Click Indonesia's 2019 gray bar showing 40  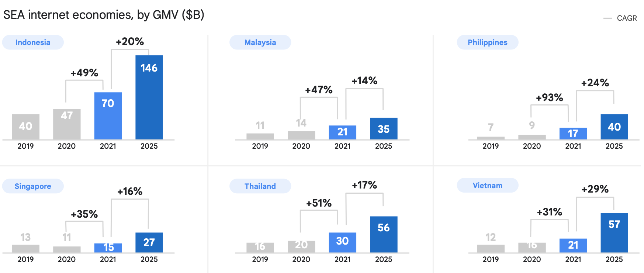tap(25, 127)
